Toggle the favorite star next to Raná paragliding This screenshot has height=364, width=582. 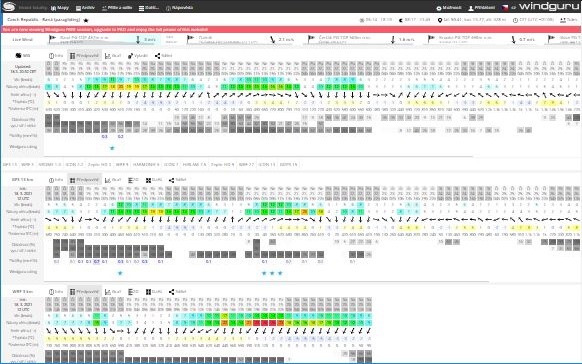[x=86, y=20]
